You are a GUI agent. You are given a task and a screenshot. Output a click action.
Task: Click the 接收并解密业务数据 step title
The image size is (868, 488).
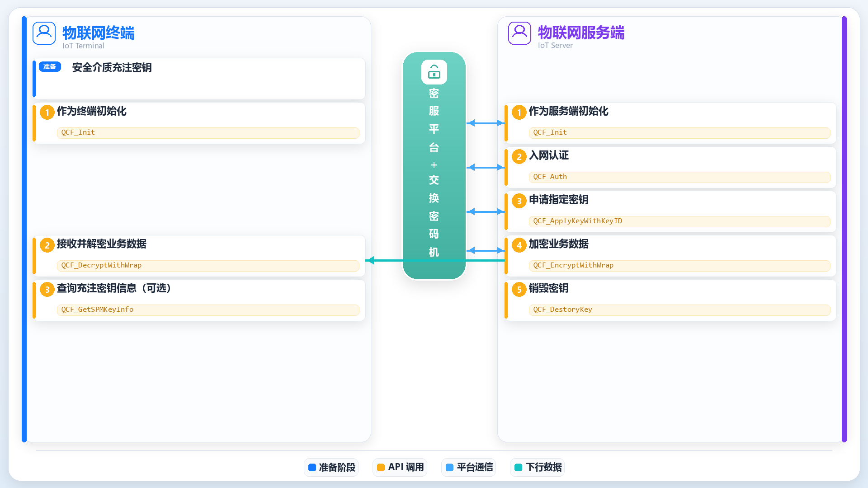point(102,244)
